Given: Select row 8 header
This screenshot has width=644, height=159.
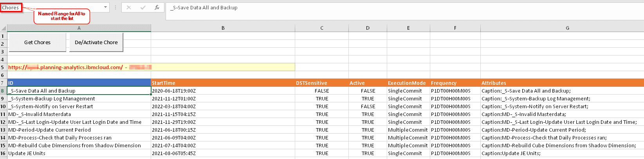Looking at the screenshot, I should tap(3, 91).
